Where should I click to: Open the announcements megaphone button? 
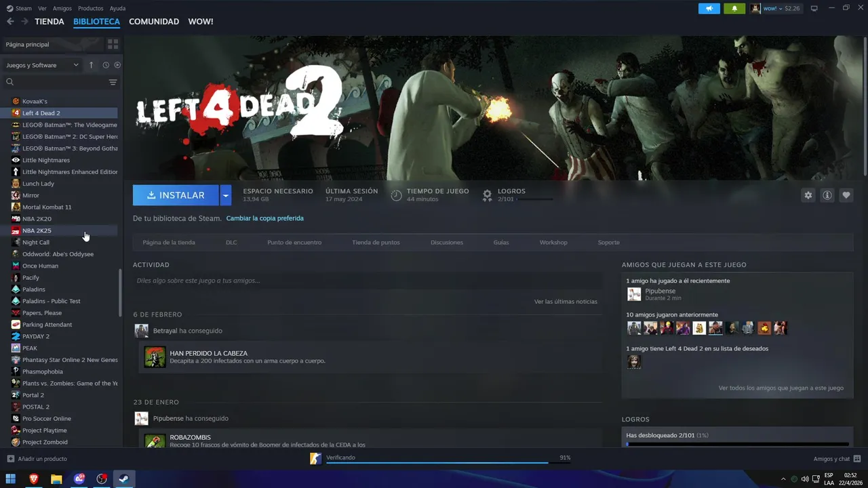click(709, 8)
